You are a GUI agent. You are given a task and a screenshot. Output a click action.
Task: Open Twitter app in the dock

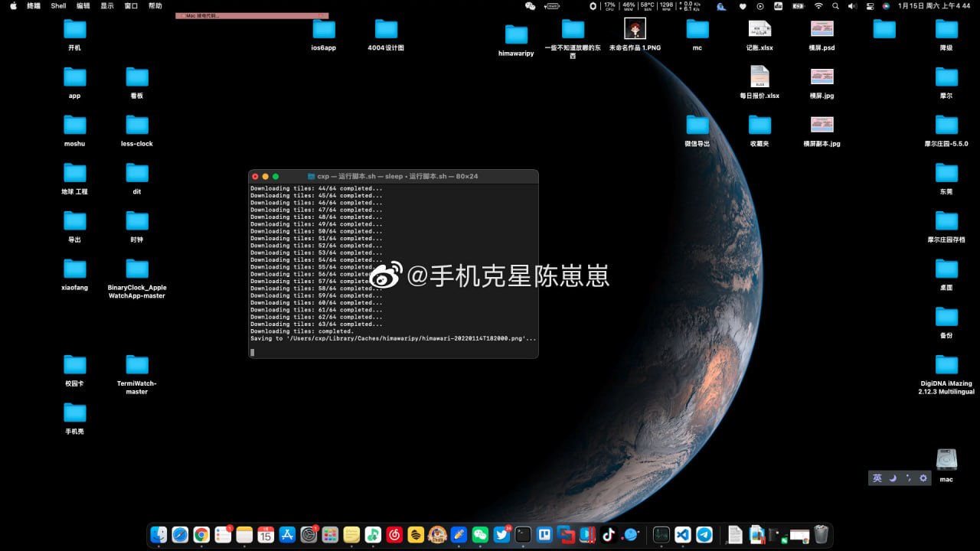[x=501, y=535]
